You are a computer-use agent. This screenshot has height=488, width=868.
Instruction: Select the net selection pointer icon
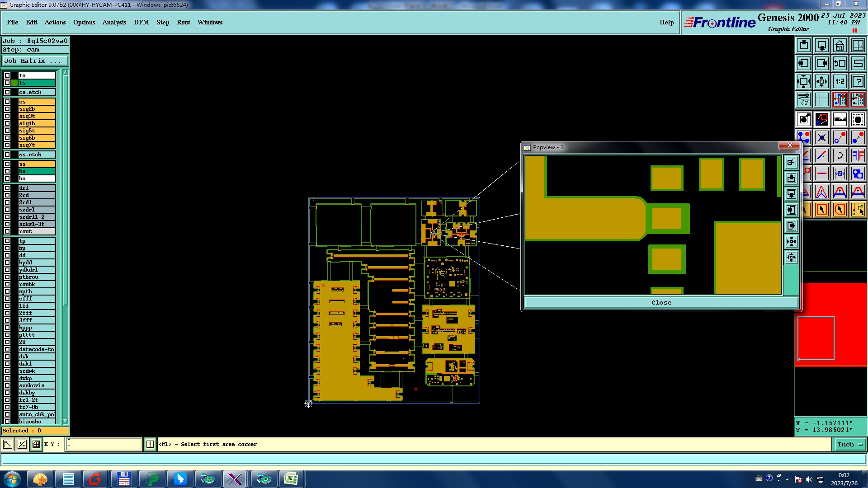coord(858,210)
